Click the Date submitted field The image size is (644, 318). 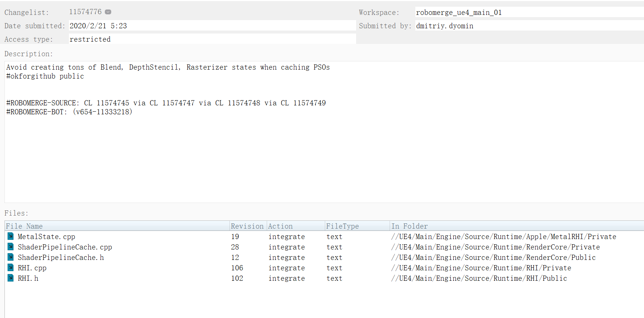212,26
